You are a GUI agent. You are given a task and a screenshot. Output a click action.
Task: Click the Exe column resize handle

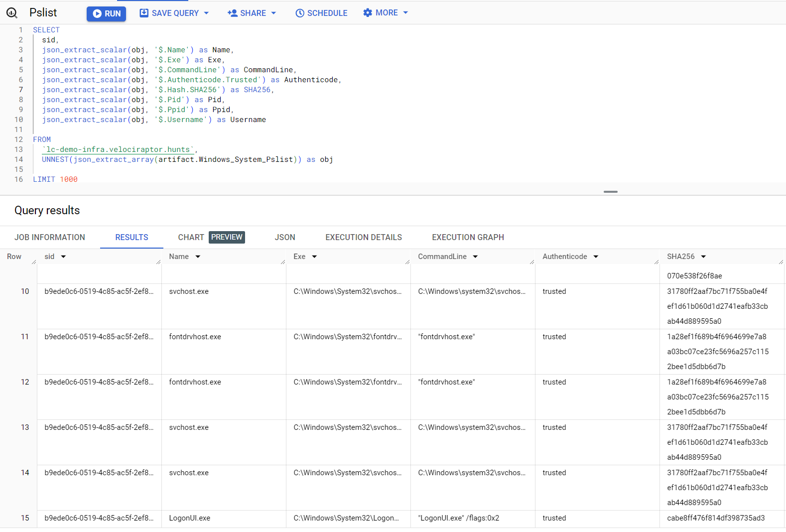point(407,262)
